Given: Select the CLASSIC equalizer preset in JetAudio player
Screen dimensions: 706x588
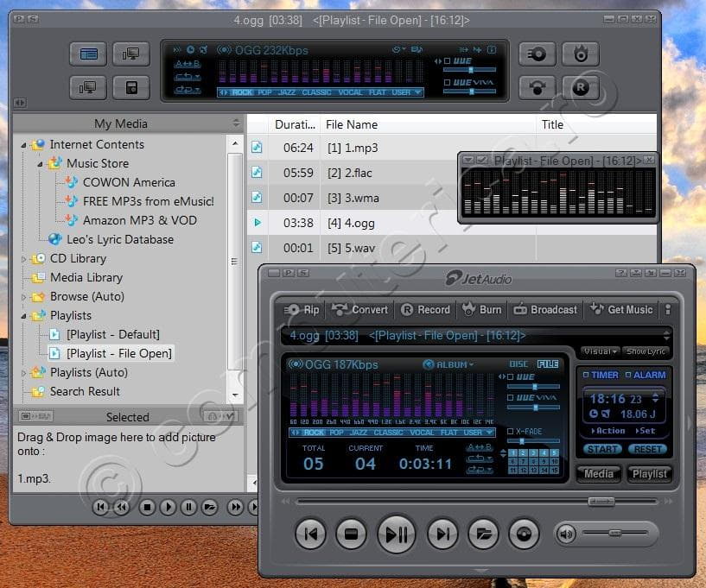Looking at the screenshot, I should coord(388,433).
